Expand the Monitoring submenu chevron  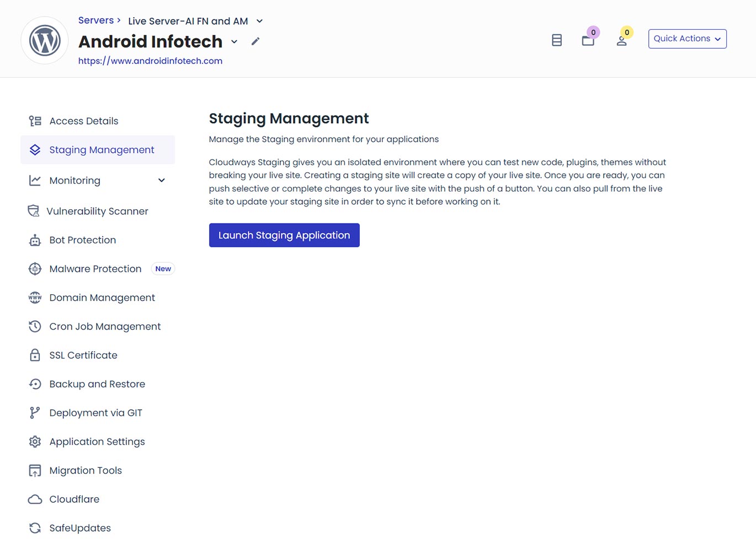click(x=162, y=181)
